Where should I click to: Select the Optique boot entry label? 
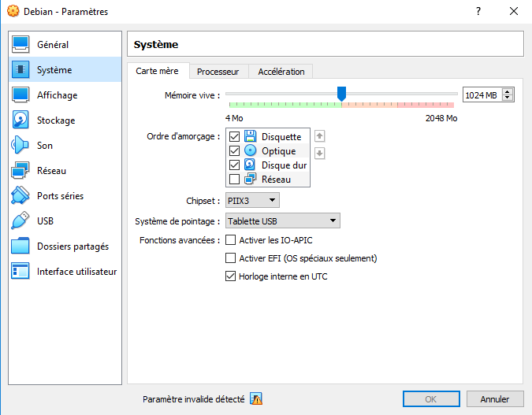(278, 151)
